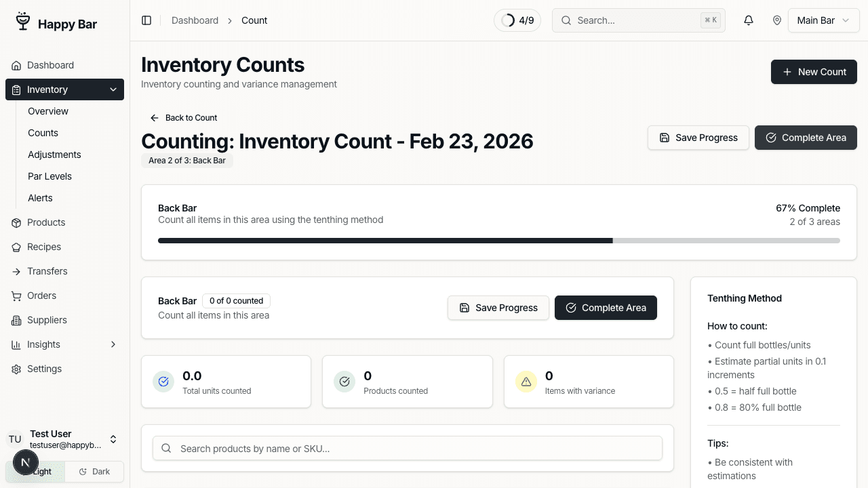
Task: Go back via Back to Count link
Action: pos(184,118)
